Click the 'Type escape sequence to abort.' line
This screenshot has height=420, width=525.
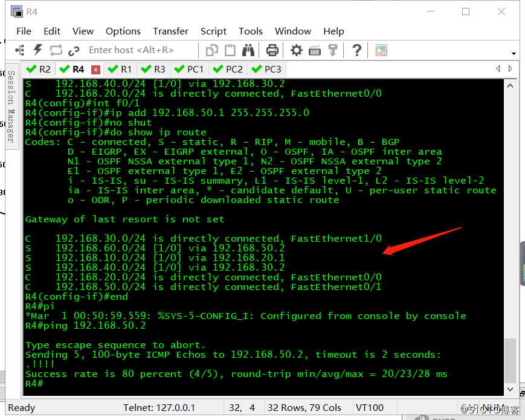115,345
